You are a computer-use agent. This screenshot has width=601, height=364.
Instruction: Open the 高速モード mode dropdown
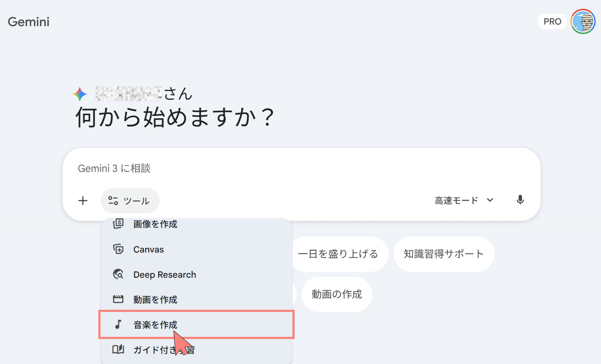tap(456, 200)
